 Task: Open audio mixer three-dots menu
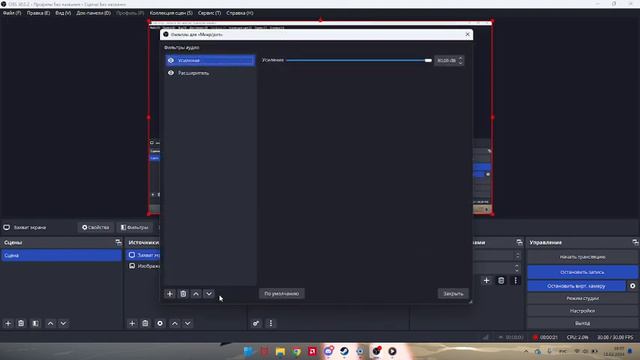271,323
